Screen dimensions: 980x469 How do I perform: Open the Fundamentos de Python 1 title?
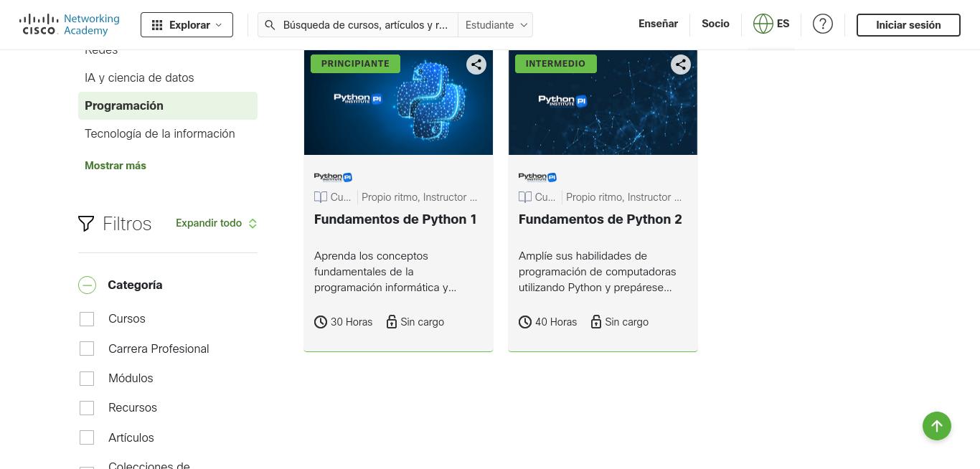(395, 219)
